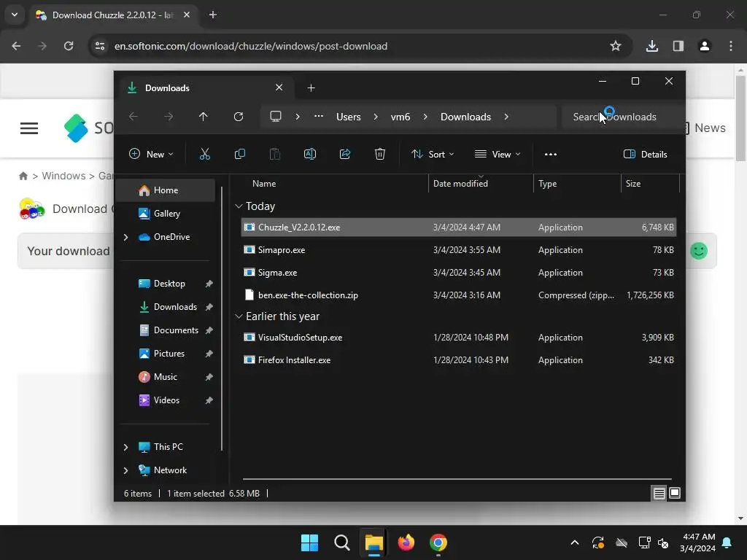Select Home in navigation pane
747x560 pixels.
coord(166,190)
